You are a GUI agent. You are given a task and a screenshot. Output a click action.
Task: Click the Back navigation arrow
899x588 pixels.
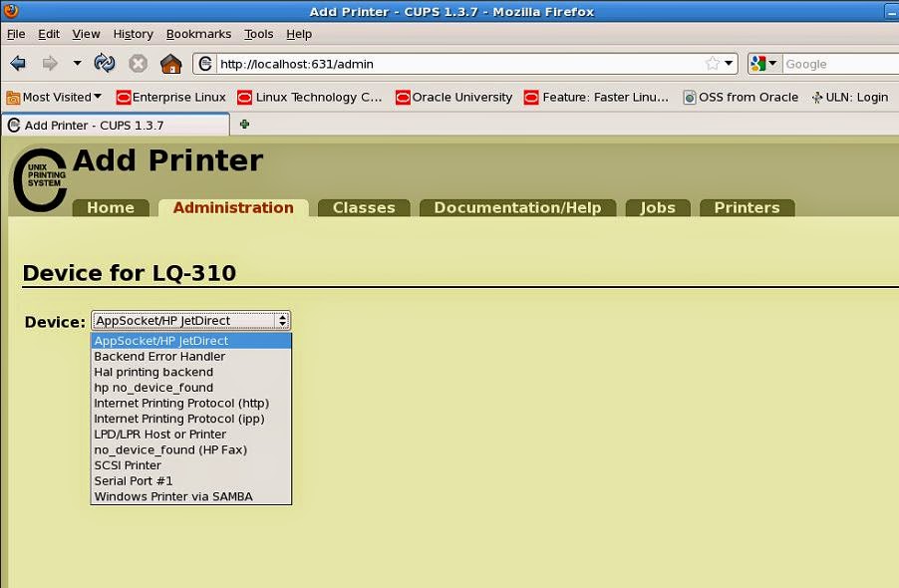pyautogui.click(x=16, y=63)
